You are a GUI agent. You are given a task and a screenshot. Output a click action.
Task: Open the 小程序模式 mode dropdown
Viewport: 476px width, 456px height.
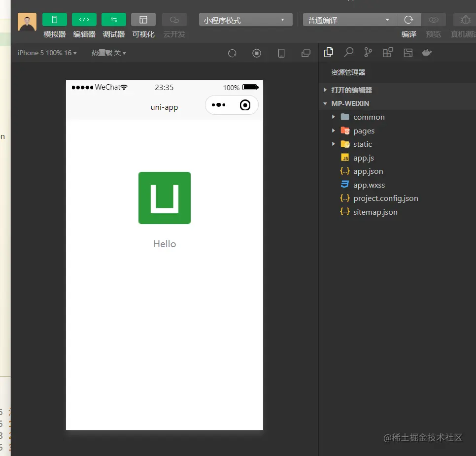(x=245, y=20)
